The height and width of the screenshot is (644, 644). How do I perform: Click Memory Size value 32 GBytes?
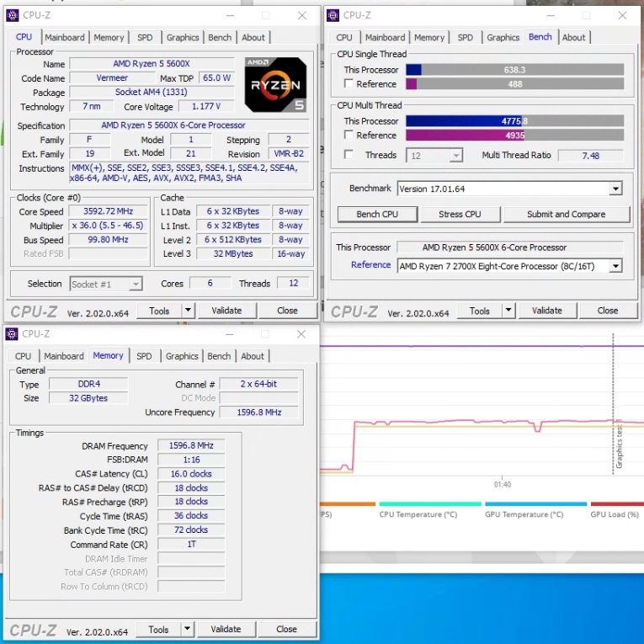click(88, 398)
